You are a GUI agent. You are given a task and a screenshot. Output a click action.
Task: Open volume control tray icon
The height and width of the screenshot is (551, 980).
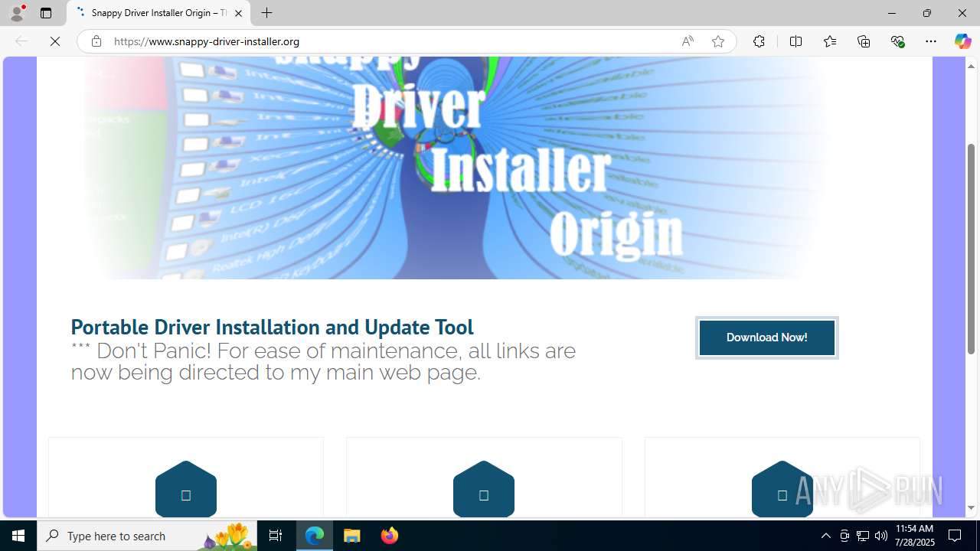(x=881, y=536)
